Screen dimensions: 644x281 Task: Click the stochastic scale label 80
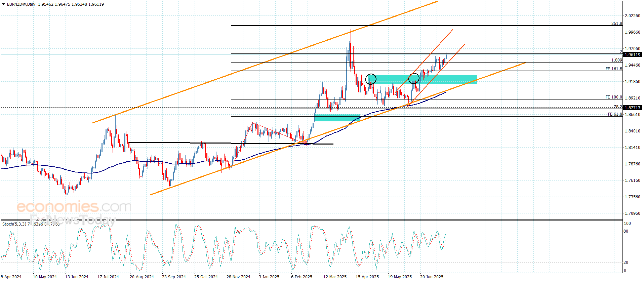[x=626, y=231]
